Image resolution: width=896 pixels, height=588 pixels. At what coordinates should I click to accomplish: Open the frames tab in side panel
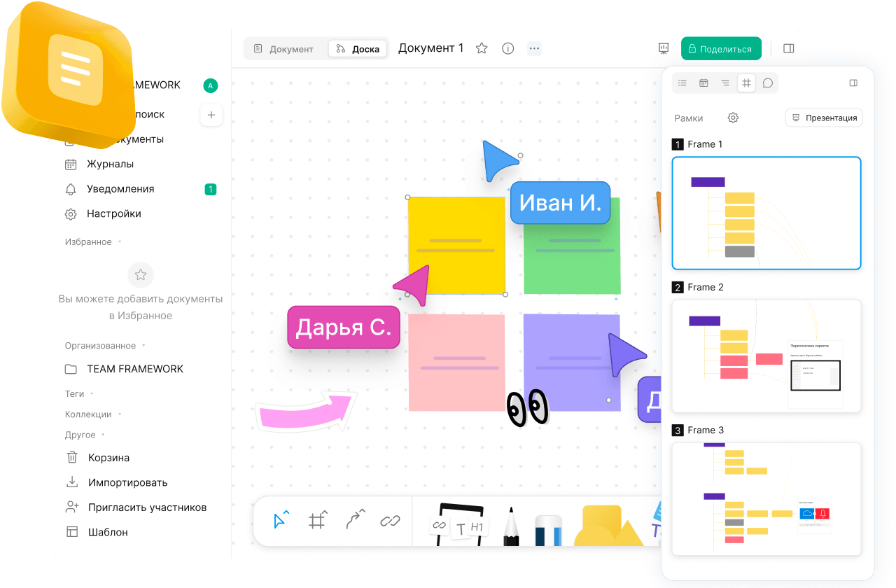747,83
